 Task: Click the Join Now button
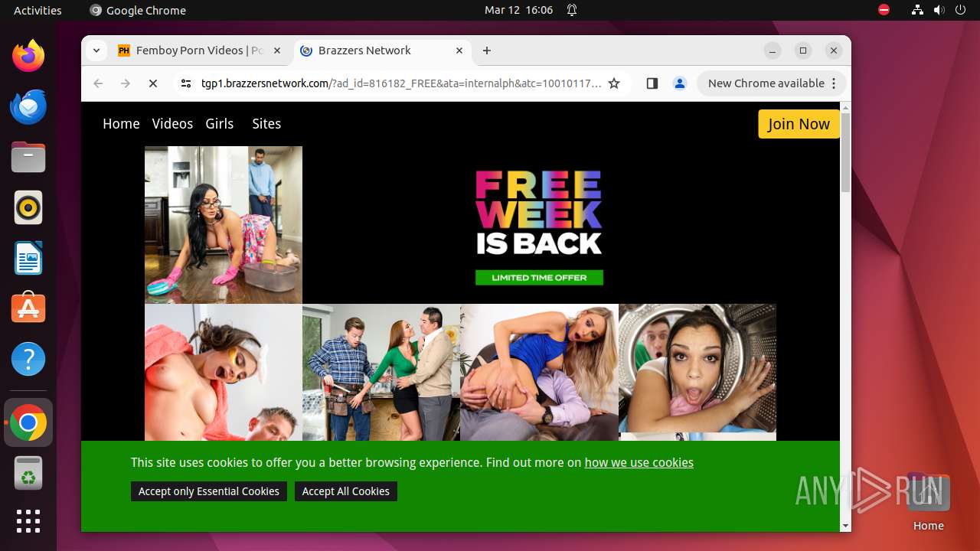[799, 124]
